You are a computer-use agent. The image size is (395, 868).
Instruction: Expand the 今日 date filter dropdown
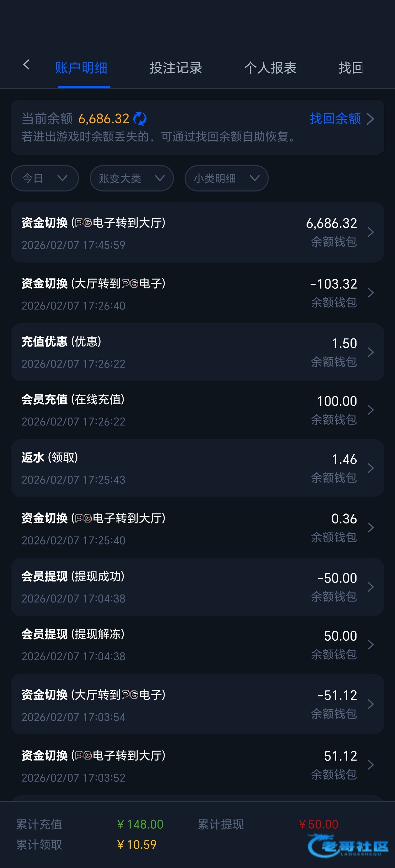(45, 178)
